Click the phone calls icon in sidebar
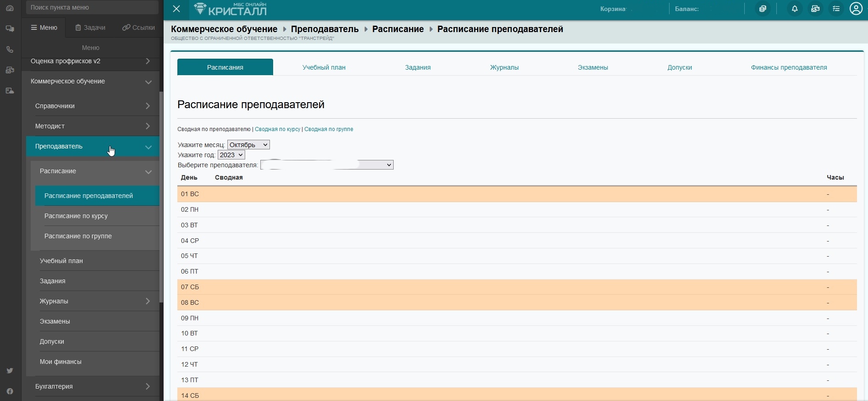This screenshot has width=868, height=401. coord(10,49)
